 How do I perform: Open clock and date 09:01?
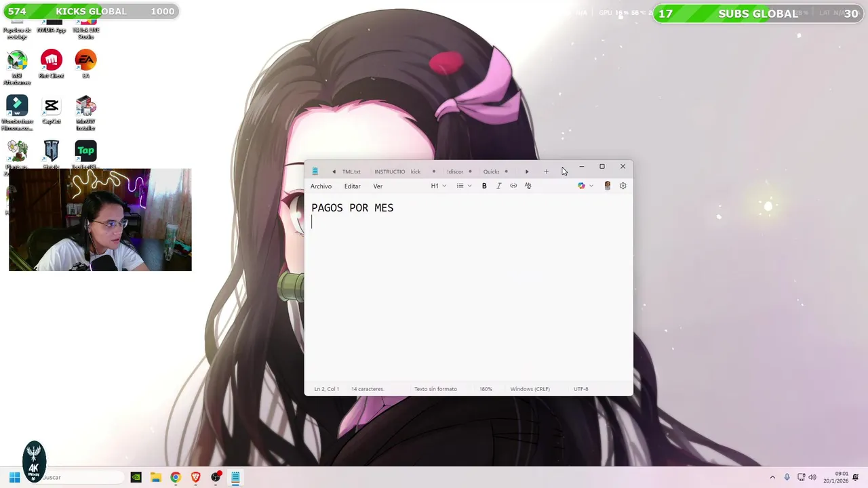tap(836, 477)
